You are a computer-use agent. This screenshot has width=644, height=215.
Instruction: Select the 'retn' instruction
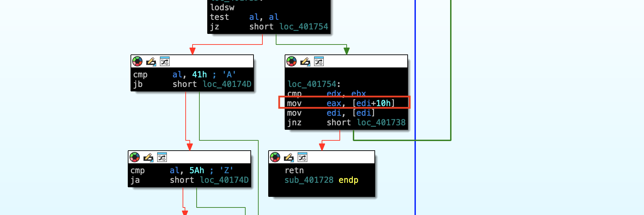pyautogui.click(x=294, y=170)
